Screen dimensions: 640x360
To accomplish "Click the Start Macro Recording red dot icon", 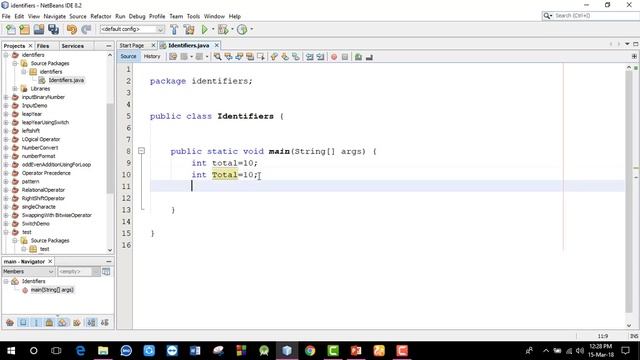I will 334,57.
